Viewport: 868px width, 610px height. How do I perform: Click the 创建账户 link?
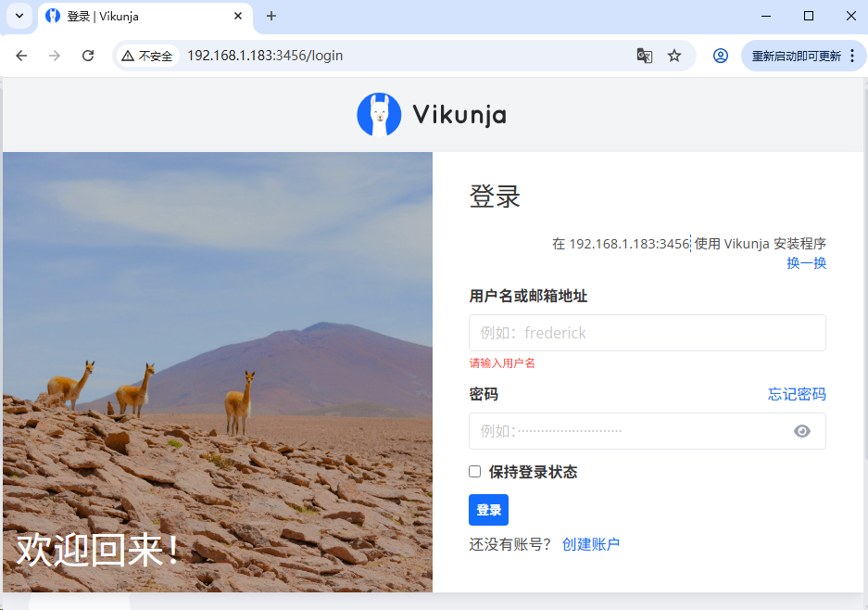tap(591, 544)
